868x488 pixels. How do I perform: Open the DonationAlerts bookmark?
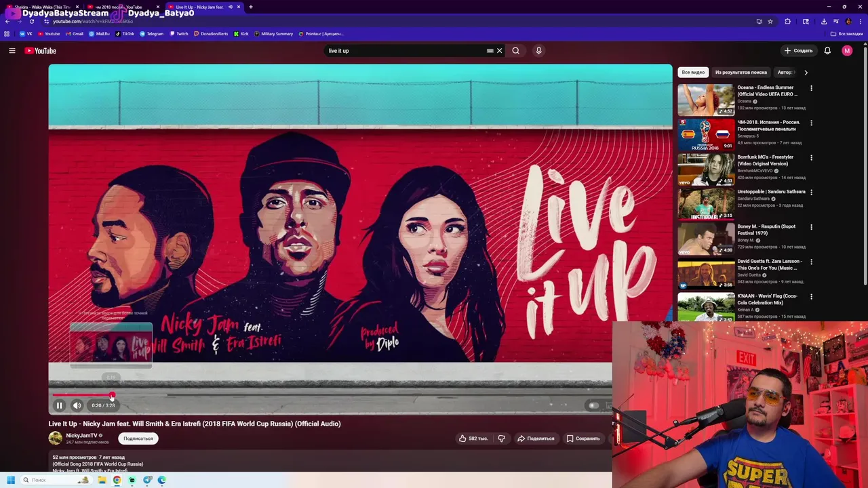[x=211, y=33]
